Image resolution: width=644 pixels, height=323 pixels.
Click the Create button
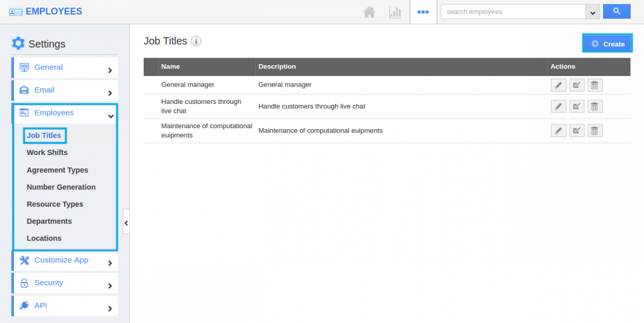tap(607, 44)
